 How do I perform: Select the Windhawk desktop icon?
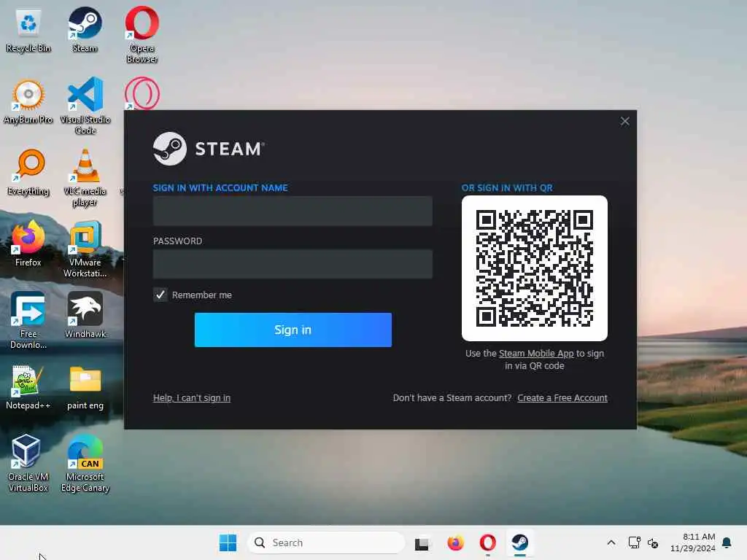[x=85, y=315]
